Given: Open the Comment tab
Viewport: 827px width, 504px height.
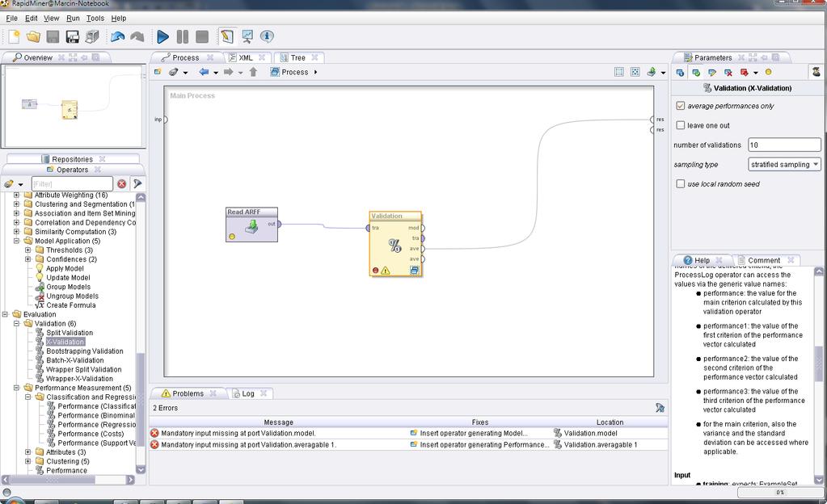Looking at the screenshot, I should click(x=764, y=260).
